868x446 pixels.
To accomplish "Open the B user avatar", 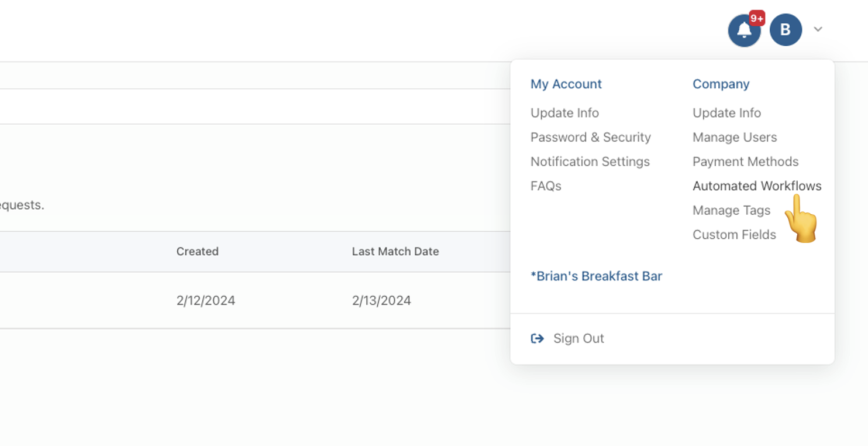I will (786, 30).
